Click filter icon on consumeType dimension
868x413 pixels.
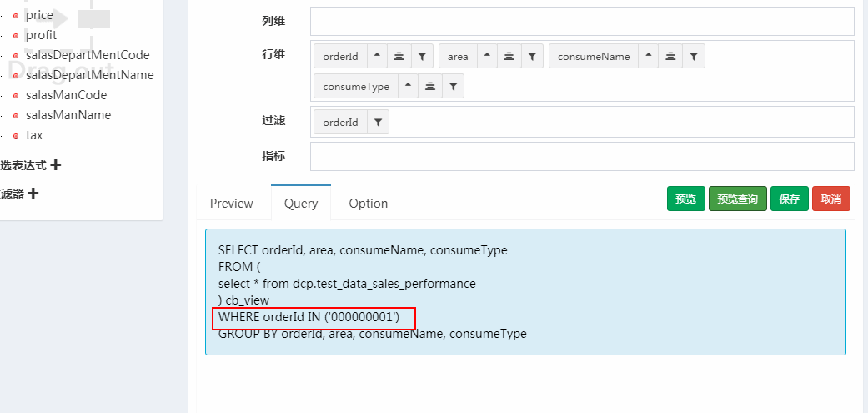(453, 86)
